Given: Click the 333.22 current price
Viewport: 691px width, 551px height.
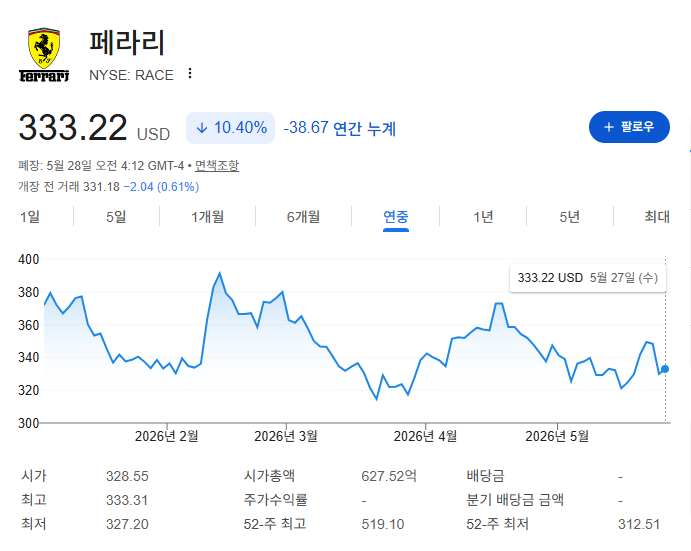Looking at the screenshot, I should pos(73,128).
